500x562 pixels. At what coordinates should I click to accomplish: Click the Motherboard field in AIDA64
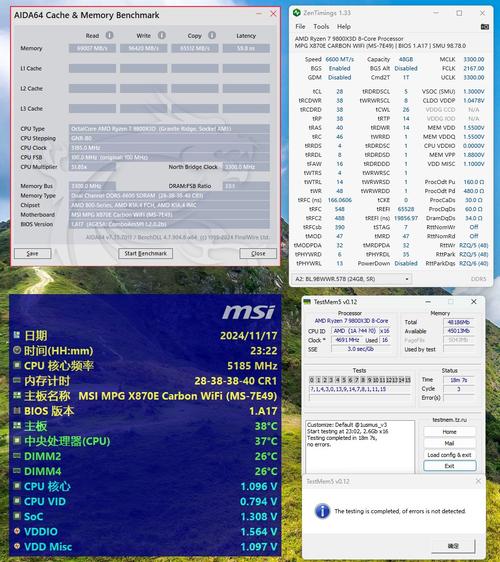(x=169, y=215)
